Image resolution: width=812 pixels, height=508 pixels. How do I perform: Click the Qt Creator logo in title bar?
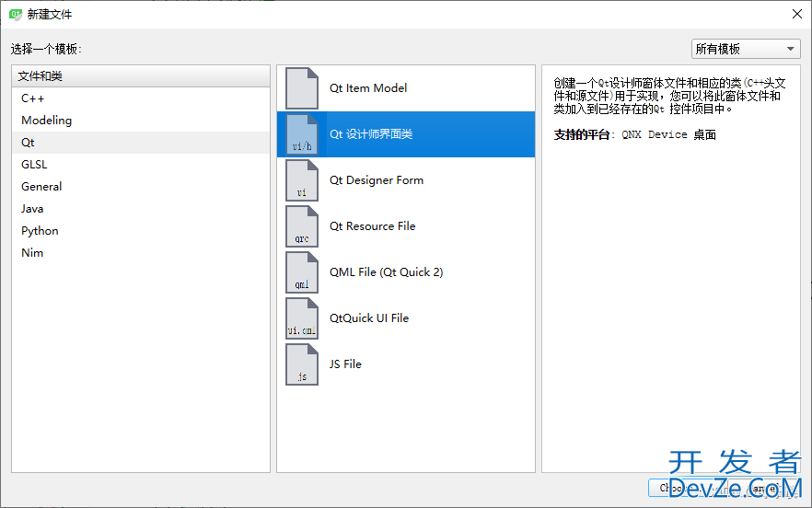tap(16, 15)
